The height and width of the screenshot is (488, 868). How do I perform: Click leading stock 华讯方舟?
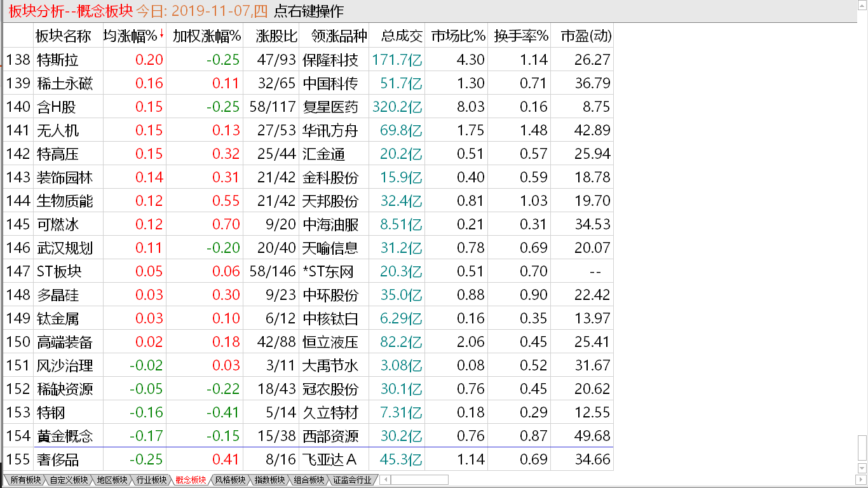(330, 130)
